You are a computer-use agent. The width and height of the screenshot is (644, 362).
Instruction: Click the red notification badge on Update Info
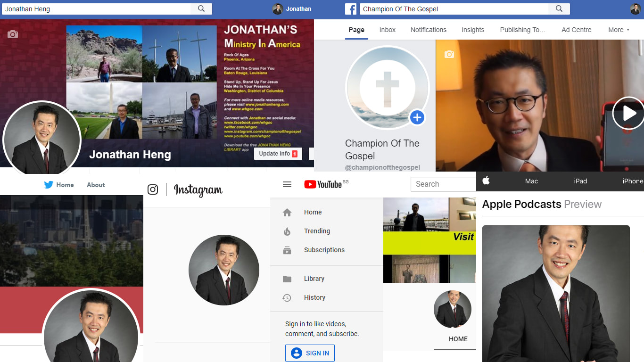pyautogui.click(x=295, y=154)
